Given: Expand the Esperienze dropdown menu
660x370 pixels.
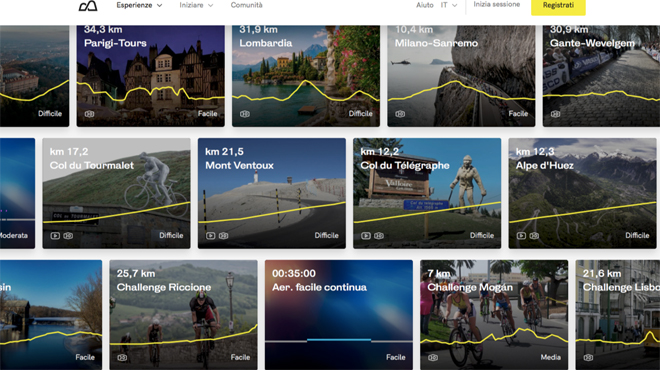Looking at the screenshot, I should coord(139,5).
